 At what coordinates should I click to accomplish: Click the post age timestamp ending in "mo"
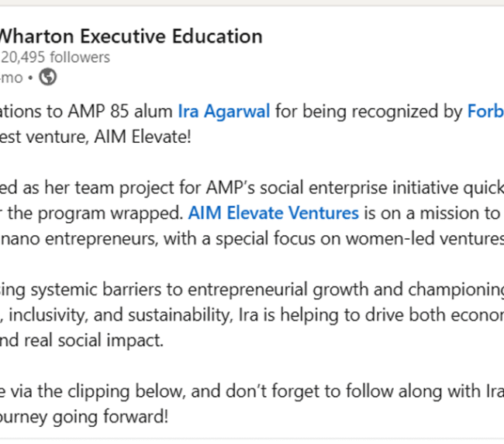click(x=12, y=78)
